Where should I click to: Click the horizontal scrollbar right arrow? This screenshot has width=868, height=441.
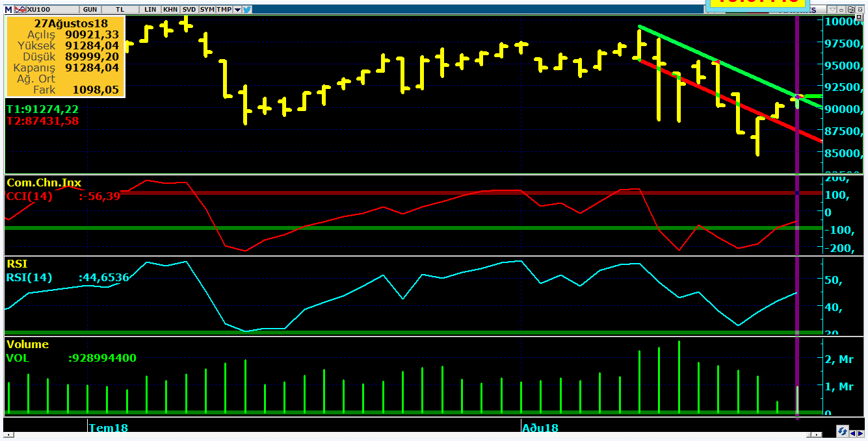[817, 435]
